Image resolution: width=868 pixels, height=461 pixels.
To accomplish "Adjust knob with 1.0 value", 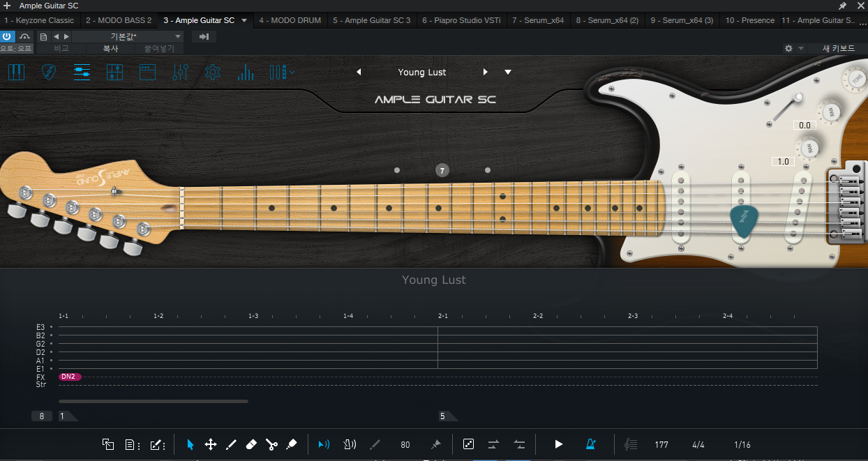I will [808, 148].
